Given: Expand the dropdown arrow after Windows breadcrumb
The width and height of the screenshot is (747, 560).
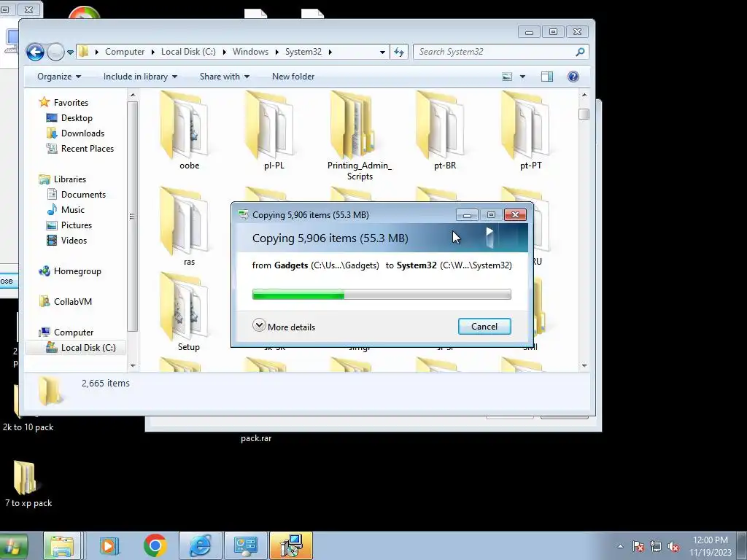Looking at the screenshot, I should pyautogui.click(x=276, y=52).
